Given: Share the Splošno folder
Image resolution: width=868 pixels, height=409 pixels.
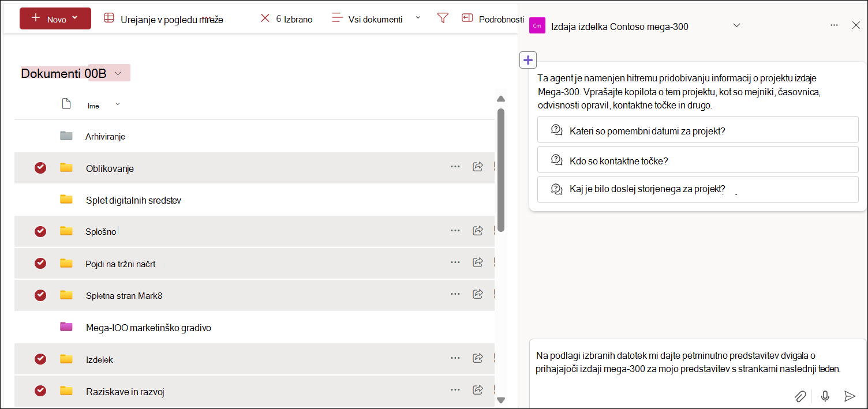Looking at the screenshot, I should pyautogui.click(x=478, y=231).
